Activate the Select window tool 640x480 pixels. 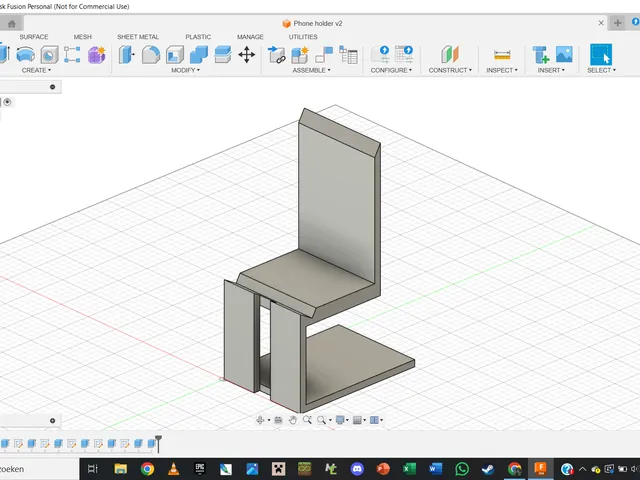[601, 55]
